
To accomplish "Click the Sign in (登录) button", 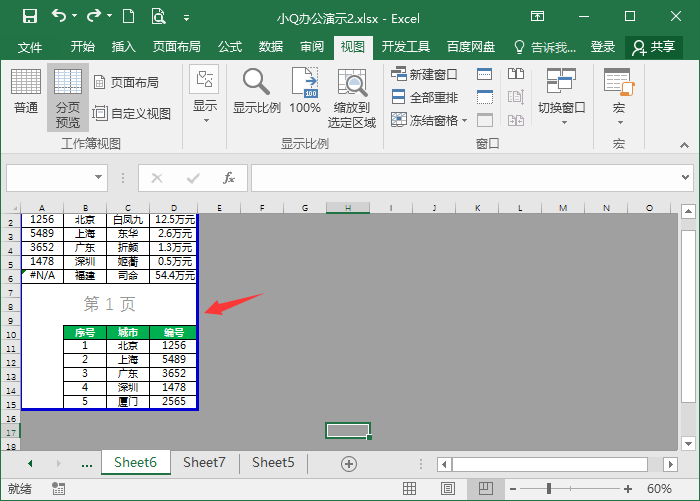I will (603, 47).
